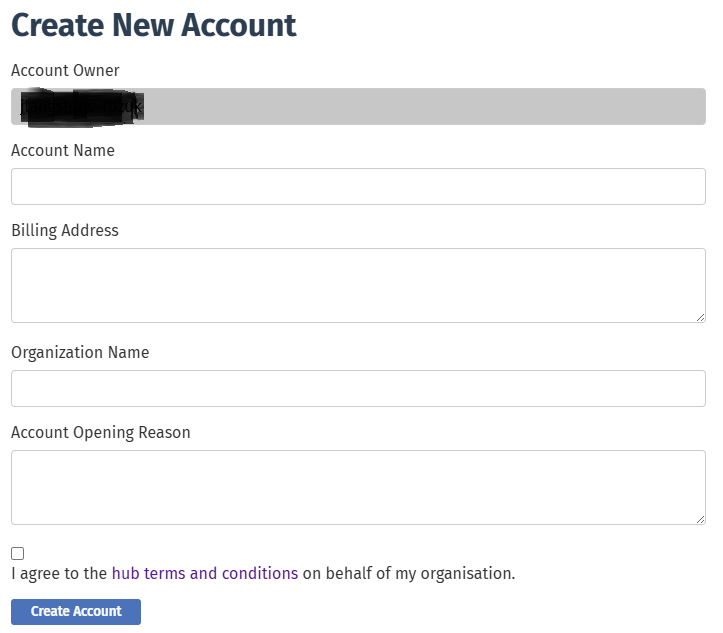Grab the Billing Address resize handle
Screen dimensions: 723x633
[700, 316]
